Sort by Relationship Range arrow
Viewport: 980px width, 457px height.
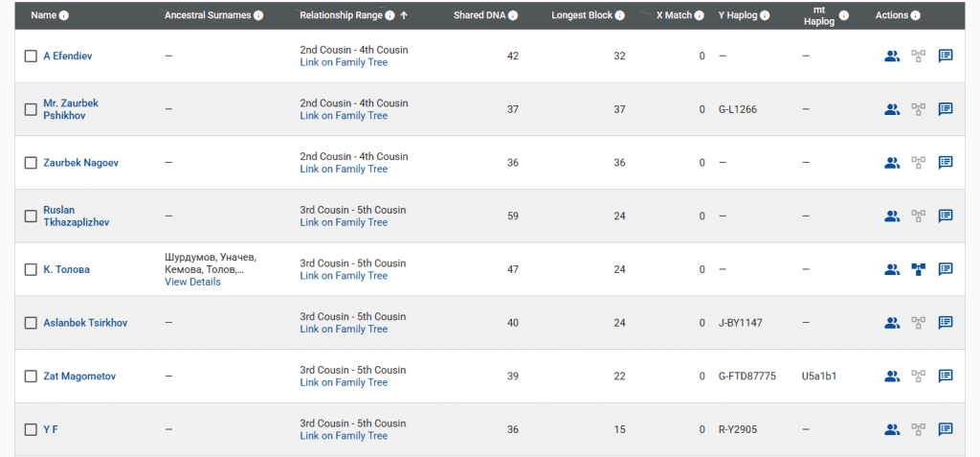coord(404,15)
